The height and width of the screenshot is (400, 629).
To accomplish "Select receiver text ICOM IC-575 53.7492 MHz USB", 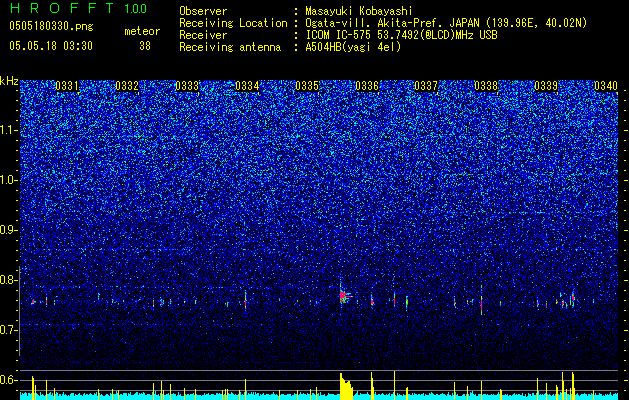I will [401, 35].
